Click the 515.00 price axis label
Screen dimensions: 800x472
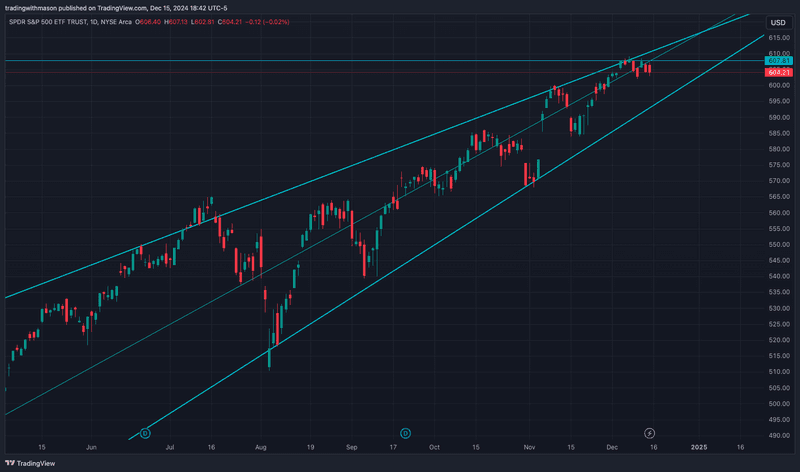(x=779, y=356)
